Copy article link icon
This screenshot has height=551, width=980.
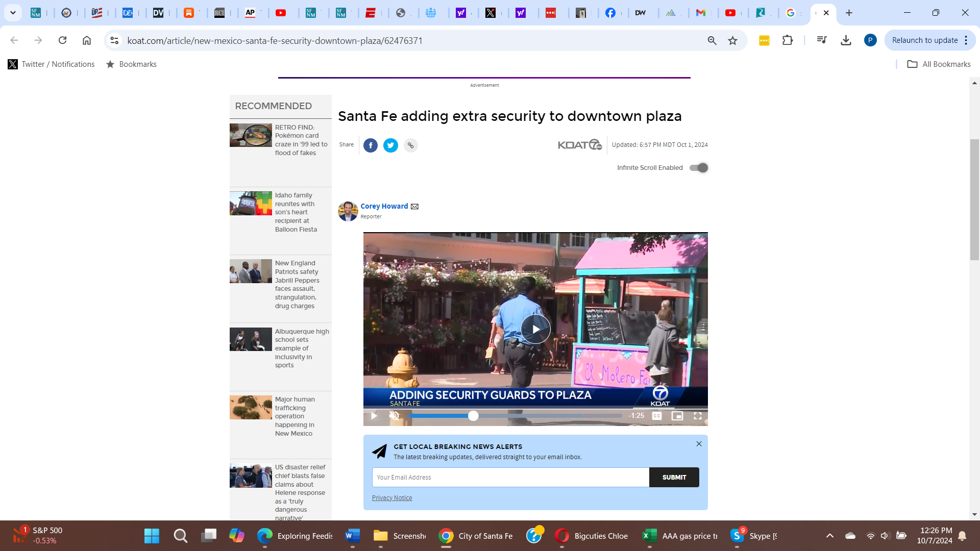pyautogui.click(x=410, y=145)
